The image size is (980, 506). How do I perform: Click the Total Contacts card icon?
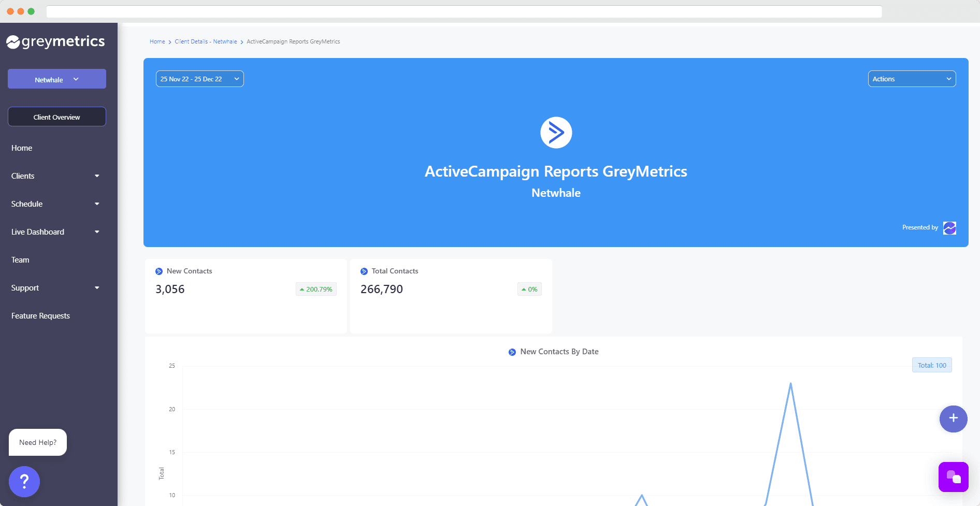[364, 271]
